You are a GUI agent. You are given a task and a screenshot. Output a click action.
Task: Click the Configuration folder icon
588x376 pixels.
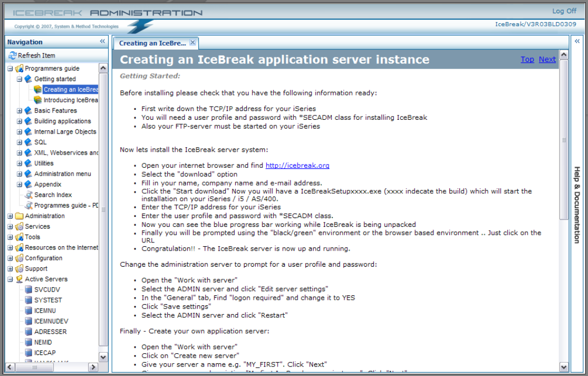(x=19, y=258)
